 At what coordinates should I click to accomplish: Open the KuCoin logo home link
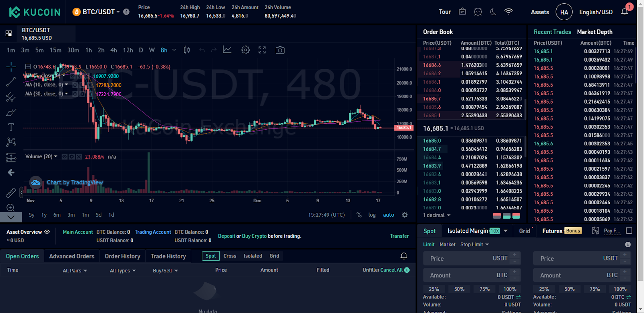[x=35, y=12]
